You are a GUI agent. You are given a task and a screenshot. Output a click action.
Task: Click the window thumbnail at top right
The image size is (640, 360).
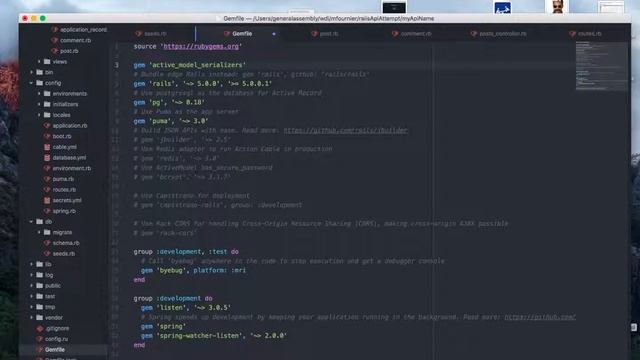tap(611, 8)
